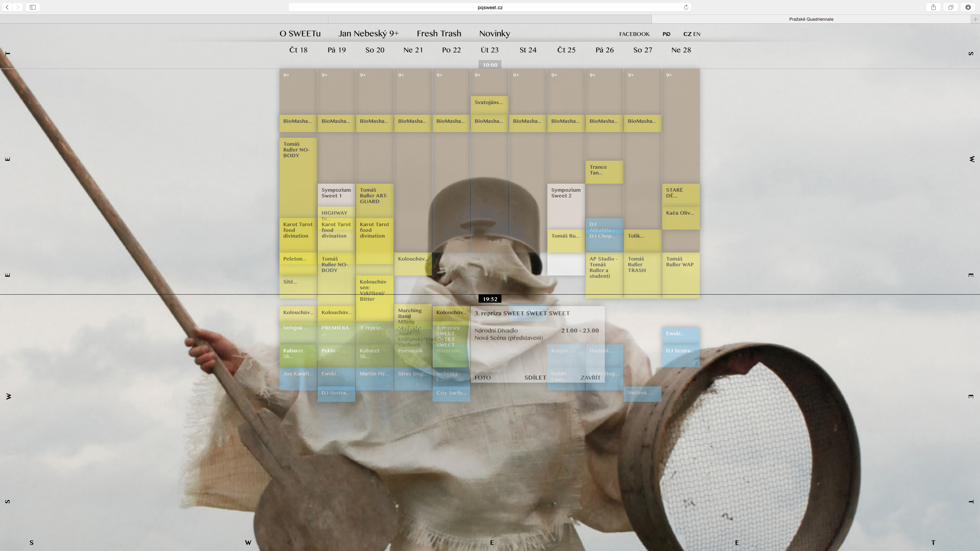Open the STARÉ DĚ... event
This screenshot has width=980, height=551.
681,195
